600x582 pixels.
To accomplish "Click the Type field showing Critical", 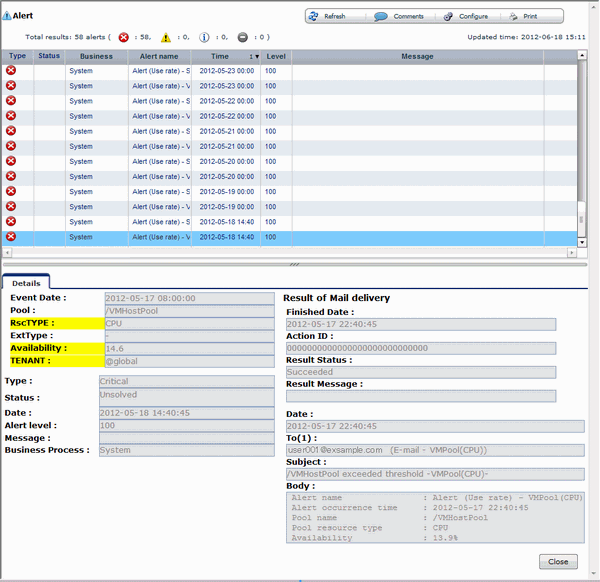I will (x=187, y=381).
